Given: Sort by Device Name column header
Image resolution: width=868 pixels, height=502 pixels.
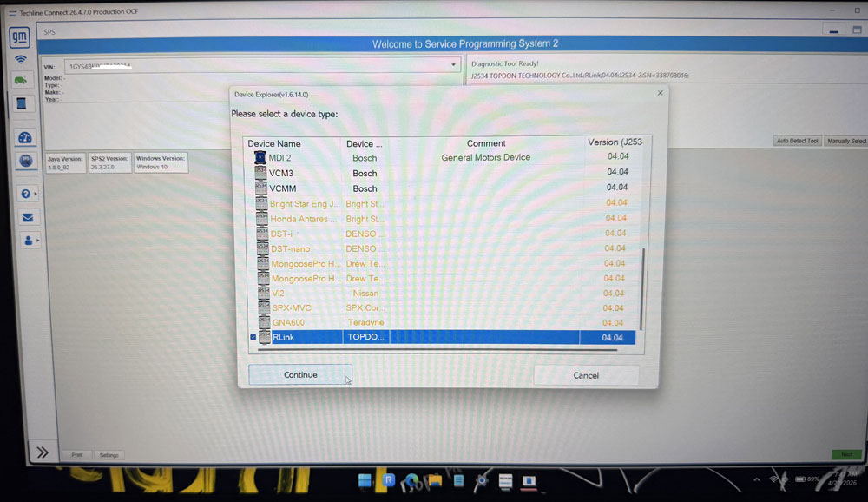Looking at the screenshot, I should pos(274,143).
